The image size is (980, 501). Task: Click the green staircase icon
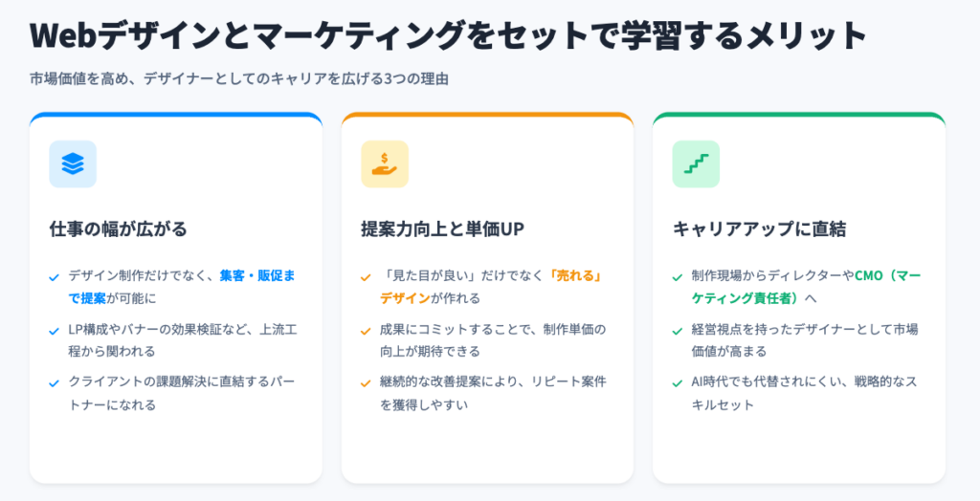(696, 164)
